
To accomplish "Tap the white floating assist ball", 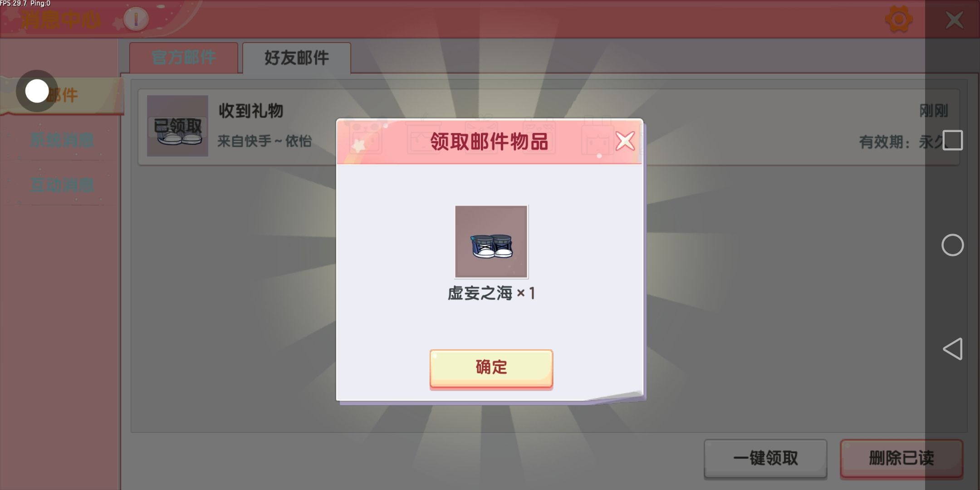I will click(x=37, y=91).
